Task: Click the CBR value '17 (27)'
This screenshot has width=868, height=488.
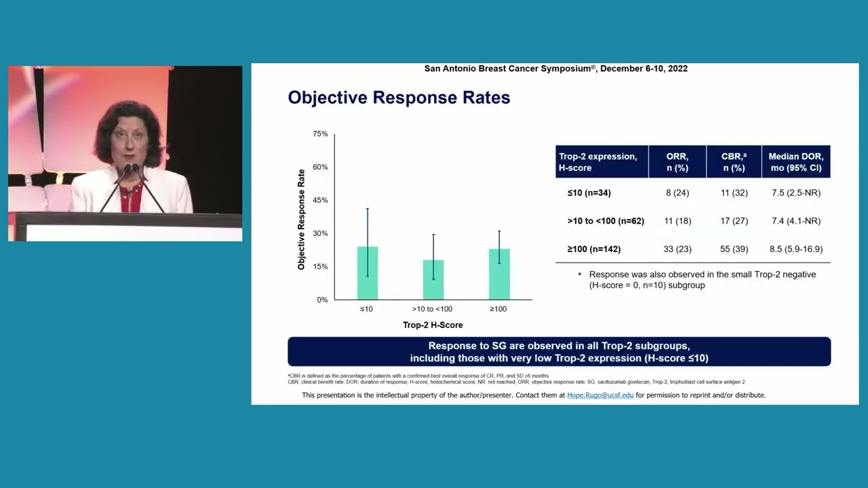Action: click(x=734, y=221)
